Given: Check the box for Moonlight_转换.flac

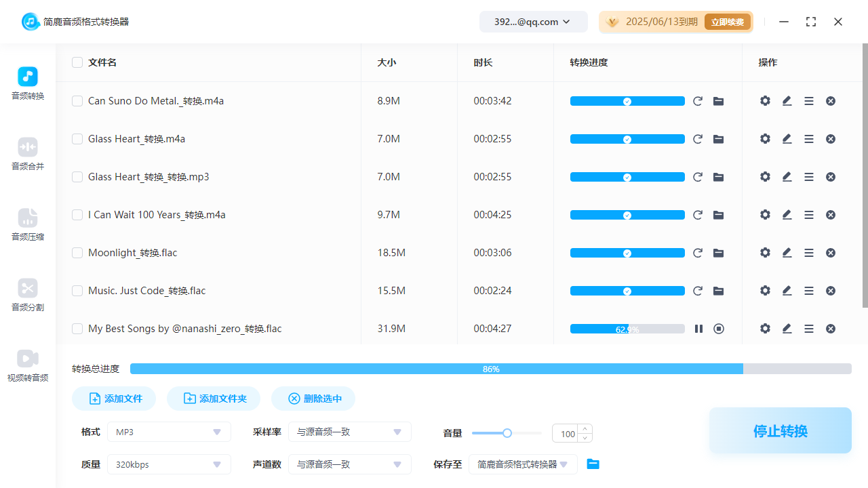Looking at the screenshot, I should tap(77, 253).
